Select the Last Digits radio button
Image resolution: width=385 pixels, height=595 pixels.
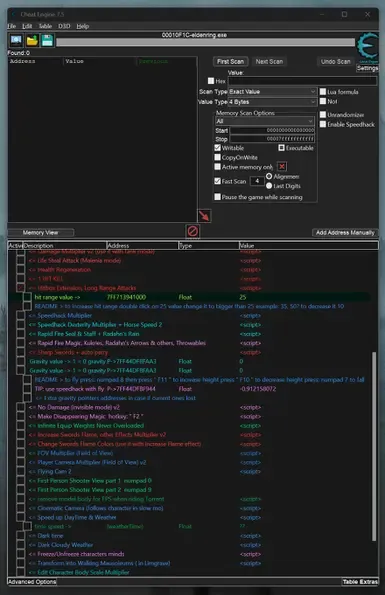269,186
